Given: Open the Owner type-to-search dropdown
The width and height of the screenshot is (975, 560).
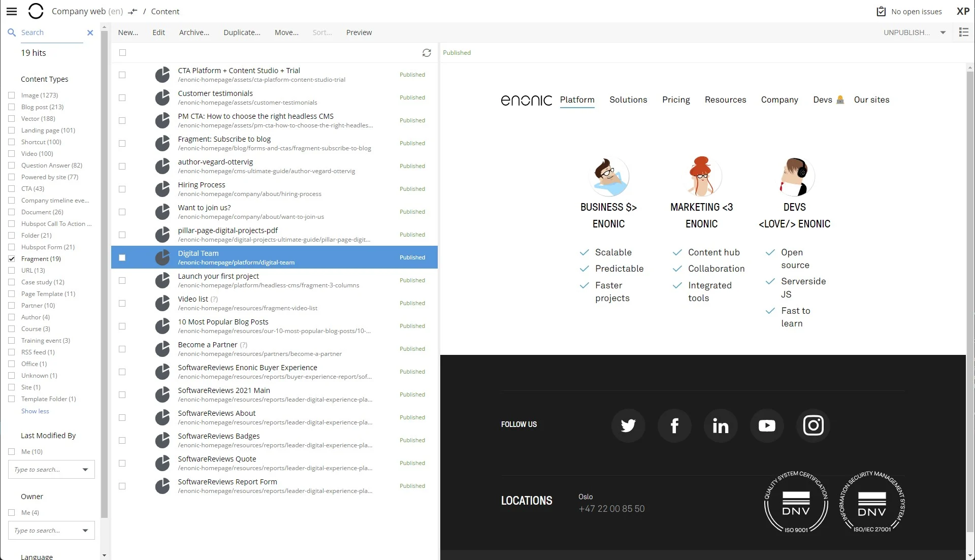Looking at the screenshot, I should click(x=84, y=530).
